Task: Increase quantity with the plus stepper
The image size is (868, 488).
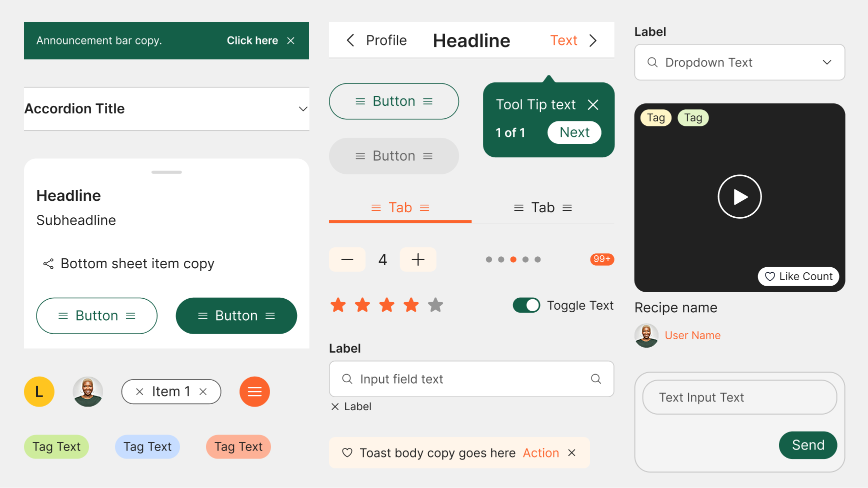Action: coord(418,259)
